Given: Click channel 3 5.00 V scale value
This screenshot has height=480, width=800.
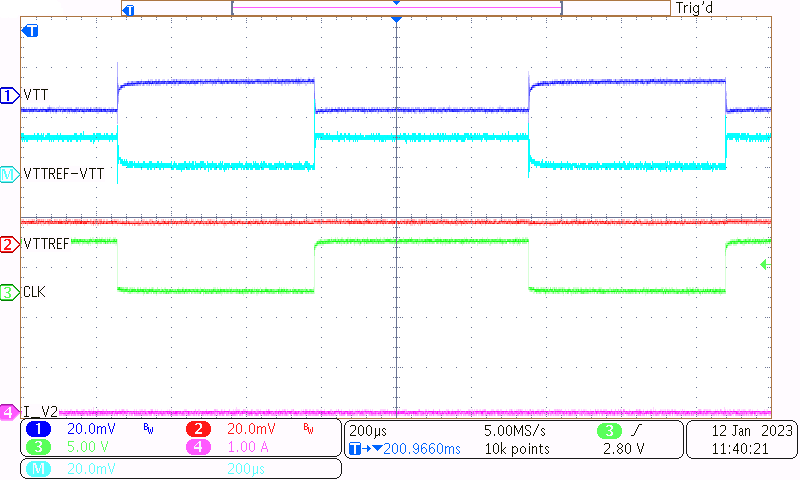Looking at the screenshot, I should click(88, 447).
